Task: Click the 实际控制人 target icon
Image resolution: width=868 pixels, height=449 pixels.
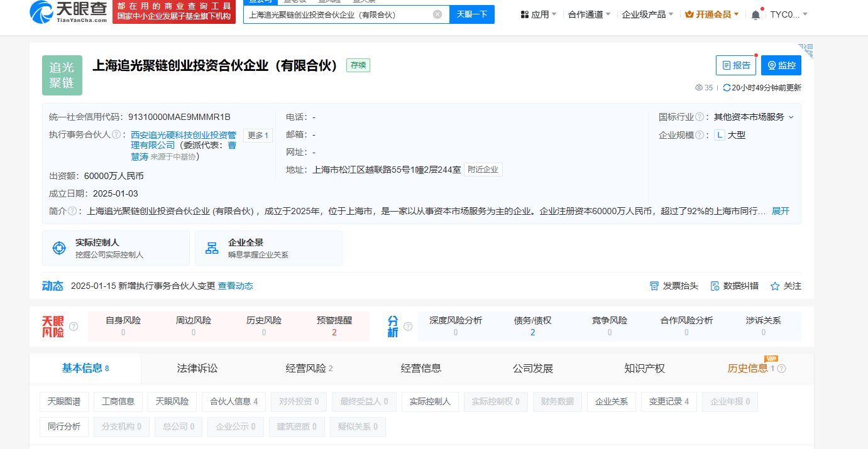Action: [59, 248]
